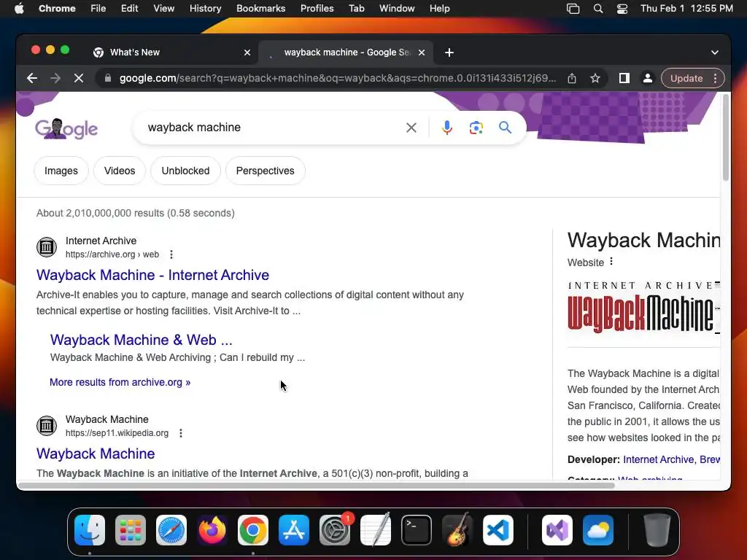Clear the search box with the X

(x=411, y=127)
